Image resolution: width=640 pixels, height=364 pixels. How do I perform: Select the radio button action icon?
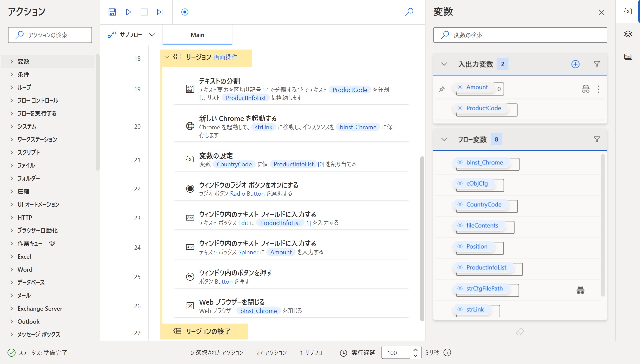(190, 189)
